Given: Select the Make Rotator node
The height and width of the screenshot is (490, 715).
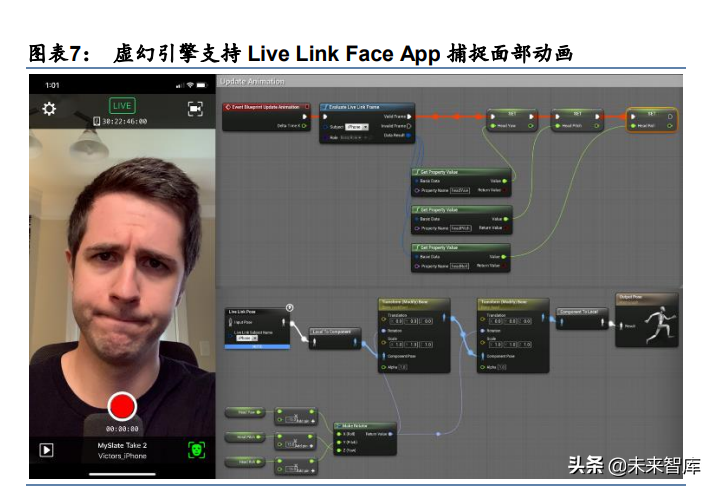Looking at the screenshot, I should 365,438.
